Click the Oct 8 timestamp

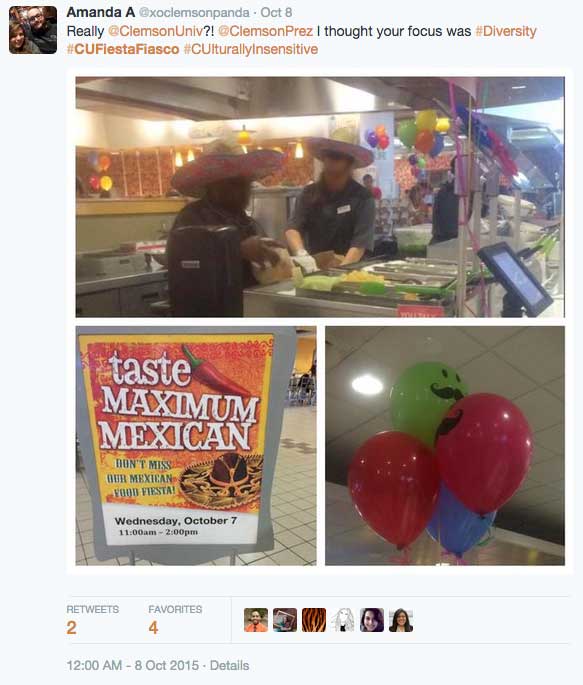tap(276, 13)
